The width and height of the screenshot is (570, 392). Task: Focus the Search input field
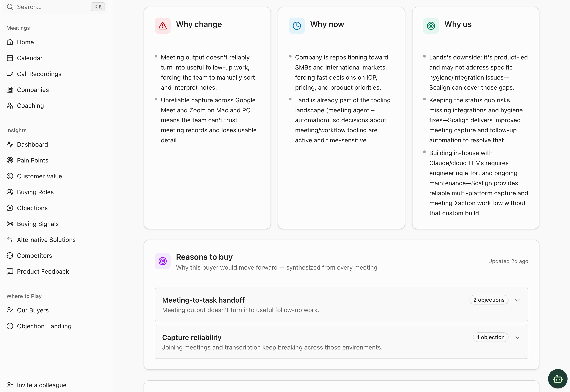[56, 7]
